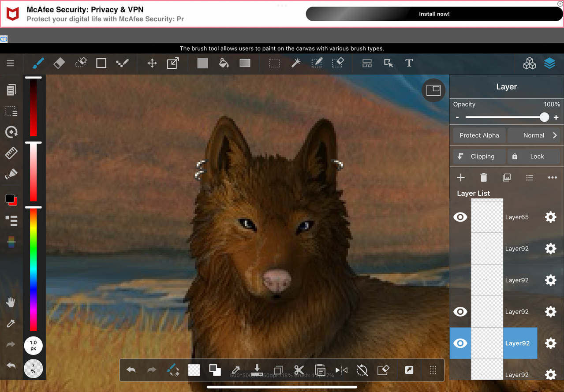Choose the rectangle shape tool

tap(101, 63)
